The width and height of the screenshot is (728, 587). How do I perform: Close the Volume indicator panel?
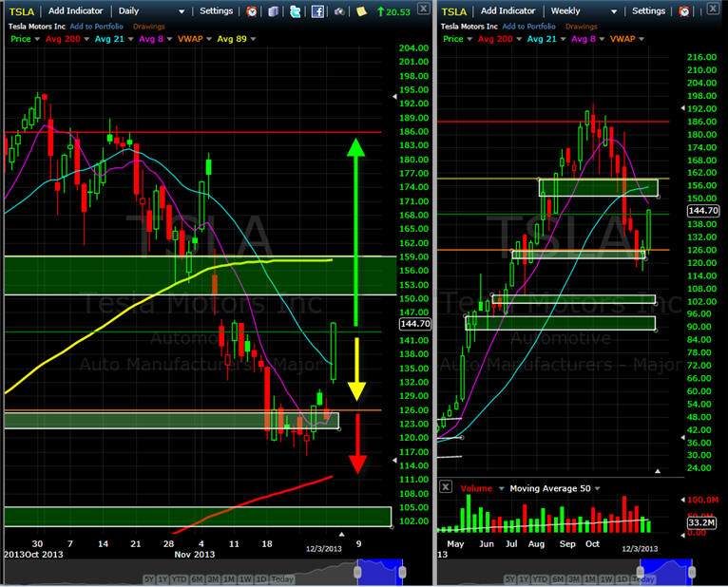click(x=445, y=486)
